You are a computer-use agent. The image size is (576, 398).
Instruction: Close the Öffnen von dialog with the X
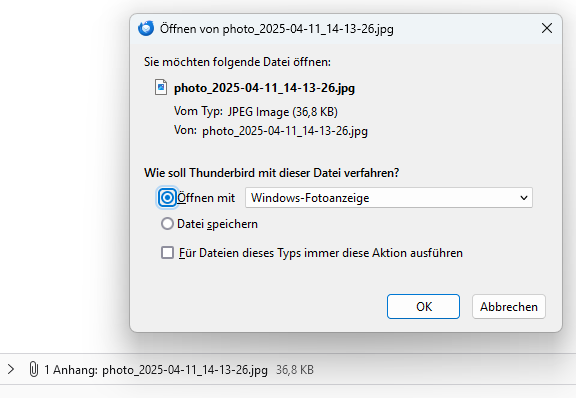coord(547,28)
